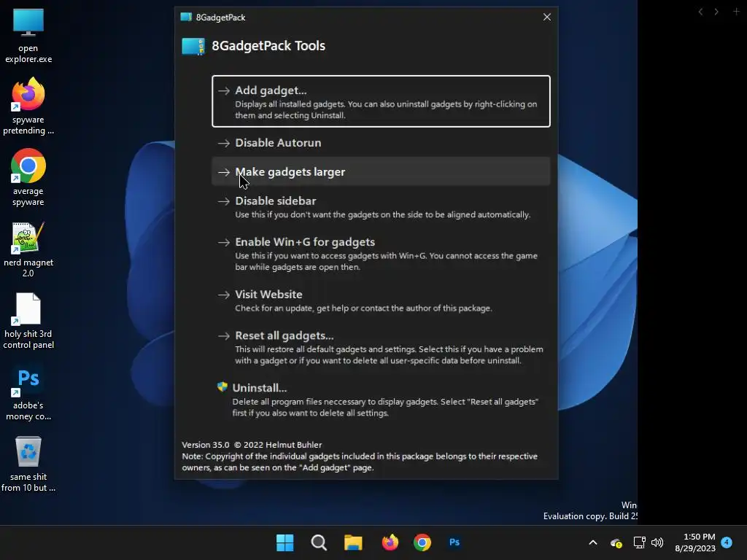Select the Firefox spyware pretending desktop shortcut

(x=28, y=106)
